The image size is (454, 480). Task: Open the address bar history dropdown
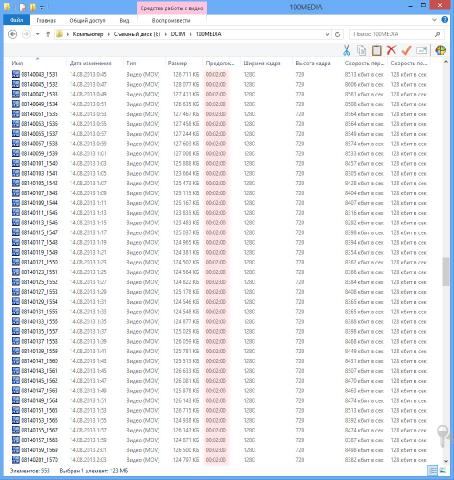[x=327, y=34]
